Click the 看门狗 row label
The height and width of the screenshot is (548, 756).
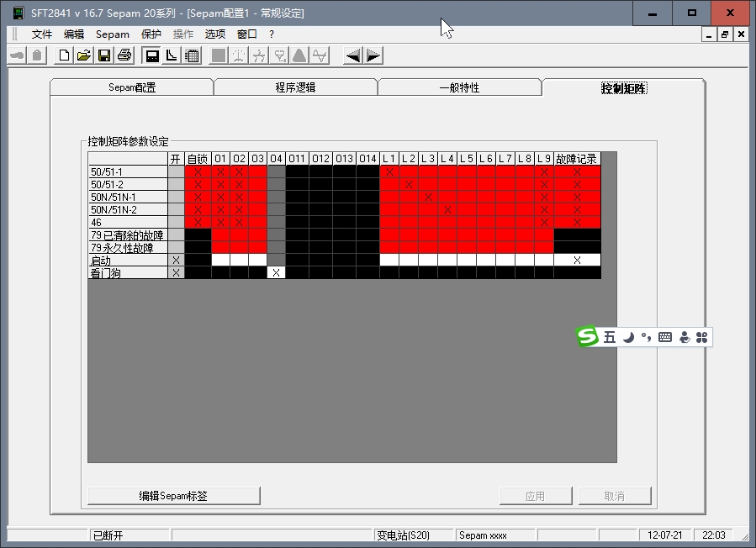tap(128, 272)
